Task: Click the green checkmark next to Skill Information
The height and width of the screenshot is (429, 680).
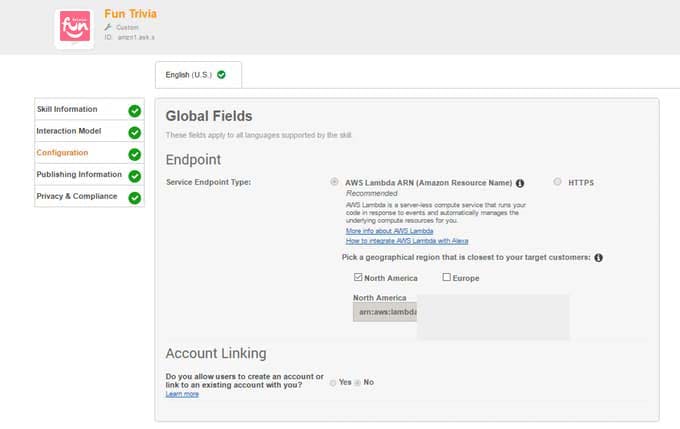Action: click(135, 111)
